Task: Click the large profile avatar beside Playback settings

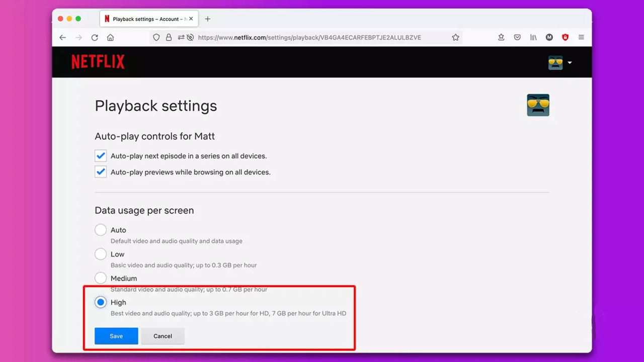Action: tap(538, 105)
